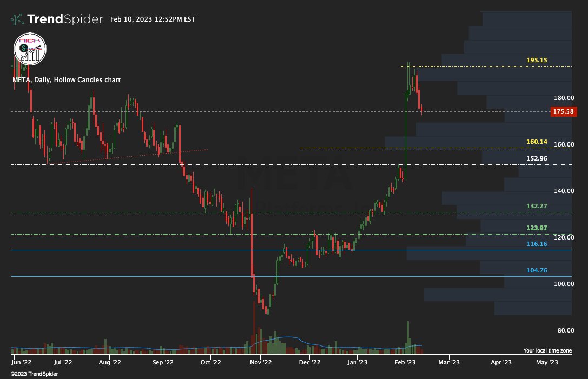Click the Jun '22 date axis label
Image resolution: width=588 pixels, height=379 pixels.
[22, 362]
